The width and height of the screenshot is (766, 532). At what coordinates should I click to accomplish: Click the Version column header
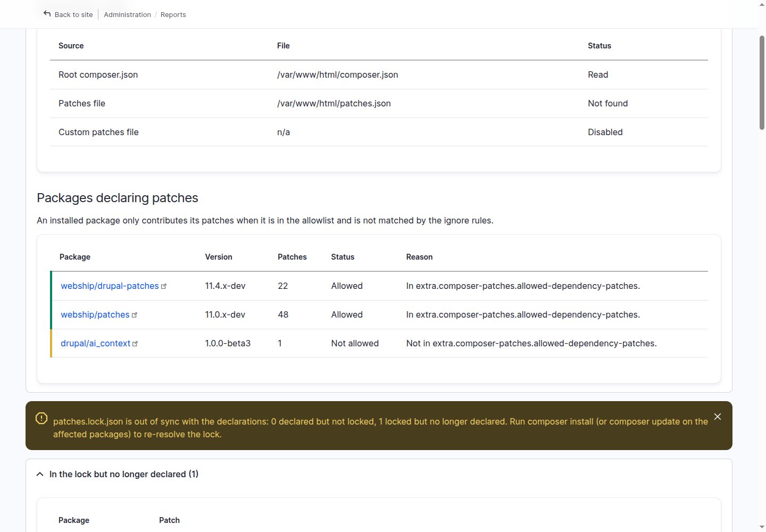(x=219, y=257)
